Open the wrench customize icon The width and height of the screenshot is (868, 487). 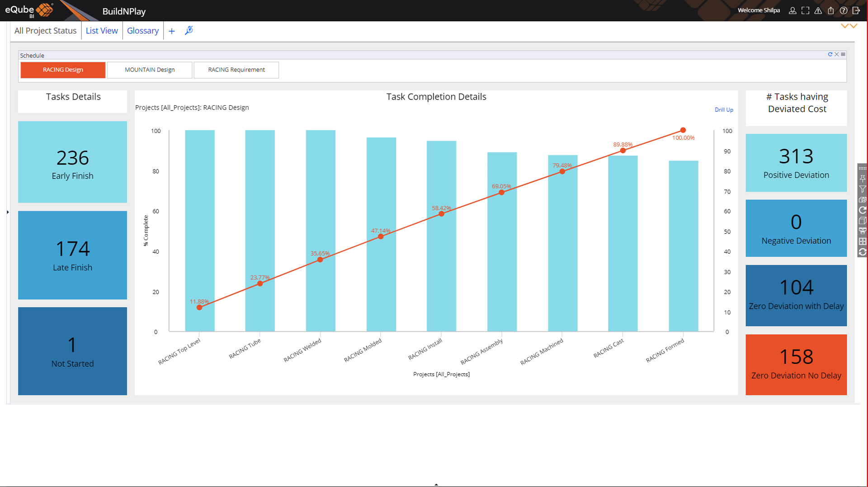(189, 30)
